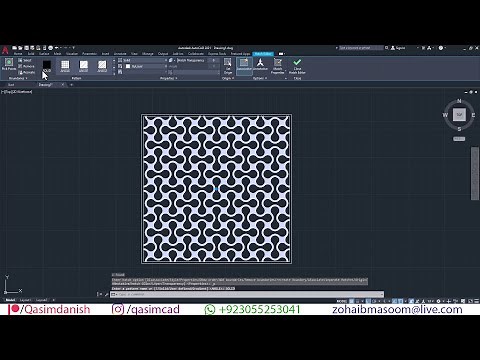480x360 pixels.
Task: Click the S direction on ViewCube compass
Action: click(459, 129)
